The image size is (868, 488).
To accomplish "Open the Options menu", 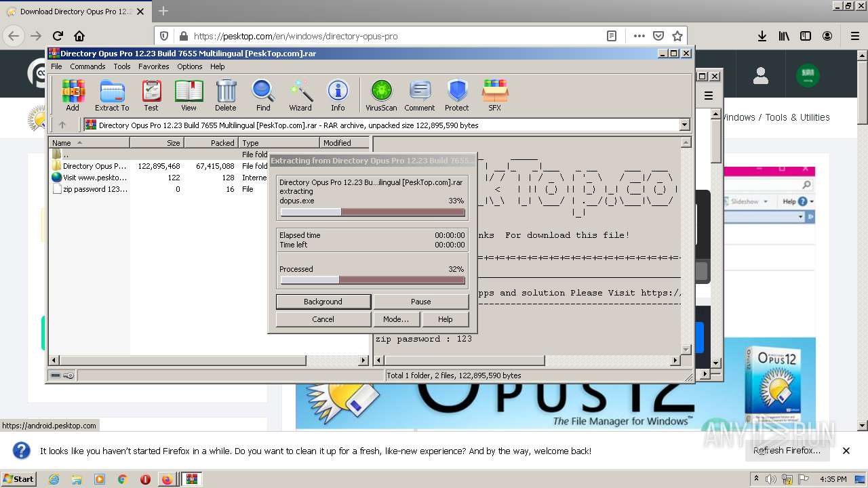I will point(190,66).
